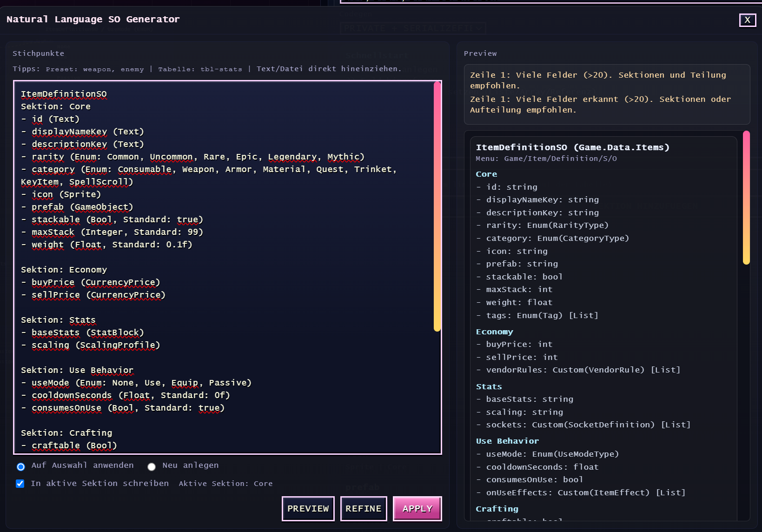
Task: Select the Core section header in Preview
Action: point(486,174)
